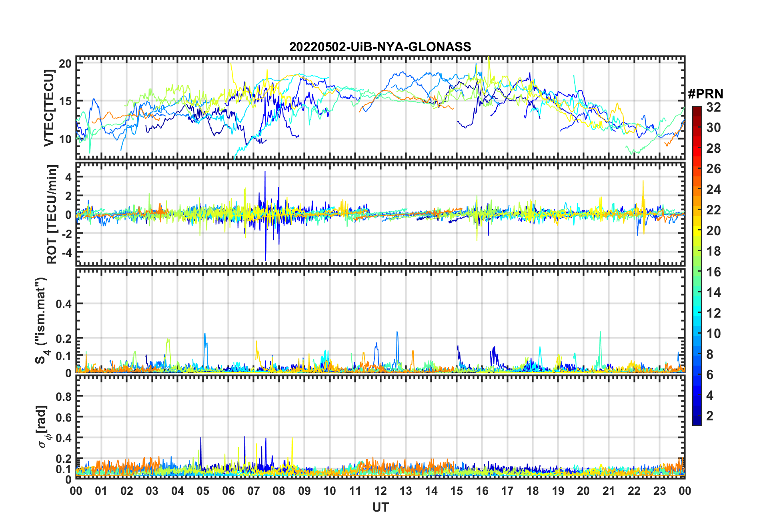The image size is (761, 532).
Task: Click the plot title 20220502-UiB-NYA-GLONASS
Action: click(x=380, y=47)
